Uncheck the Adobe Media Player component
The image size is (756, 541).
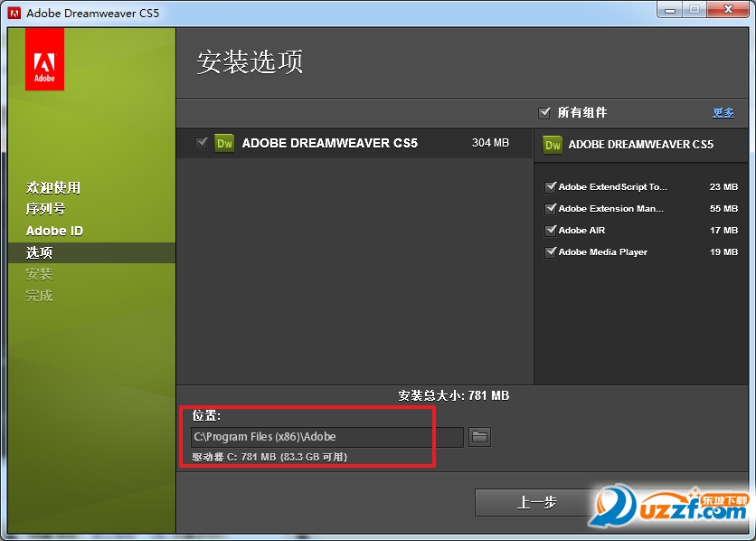click(550, 252)
